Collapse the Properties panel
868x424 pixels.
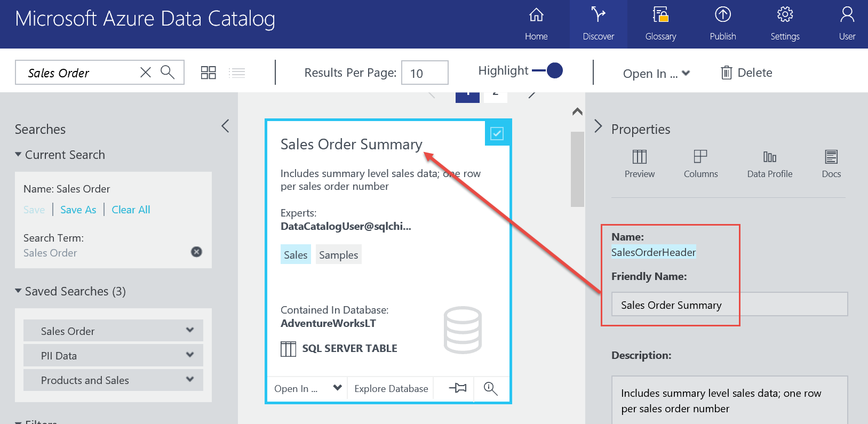(x=598, y=126)
